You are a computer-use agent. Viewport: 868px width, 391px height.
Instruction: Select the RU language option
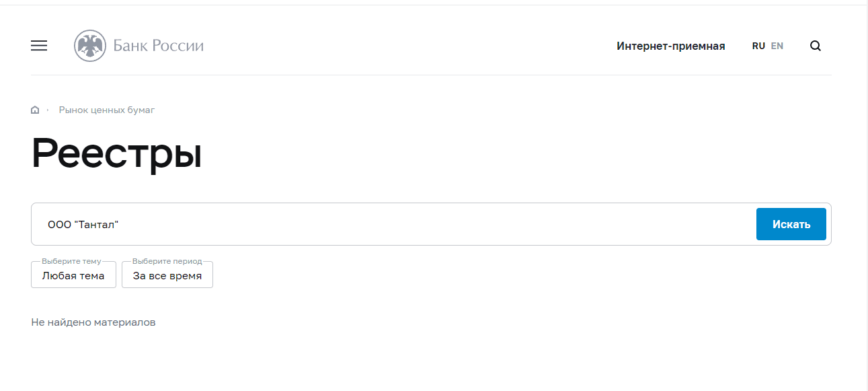tap(758, 46)
